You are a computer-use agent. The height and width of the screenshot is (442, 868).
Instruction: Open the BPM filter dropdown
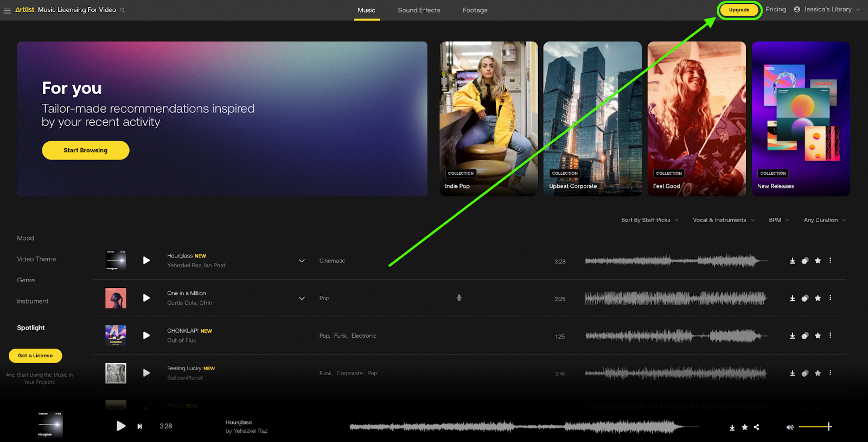coord(779,220)
